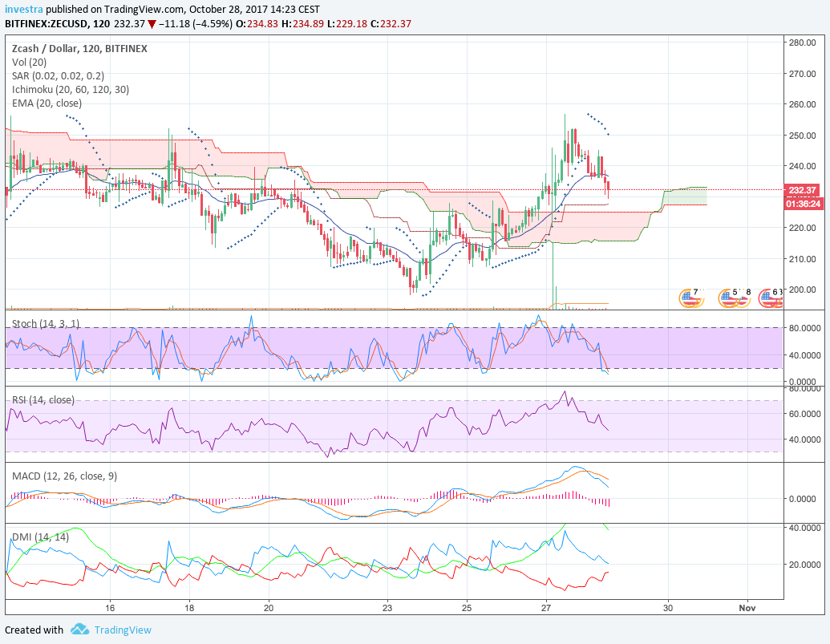Click the Nov label on time axis

click(x=747, y=608)
